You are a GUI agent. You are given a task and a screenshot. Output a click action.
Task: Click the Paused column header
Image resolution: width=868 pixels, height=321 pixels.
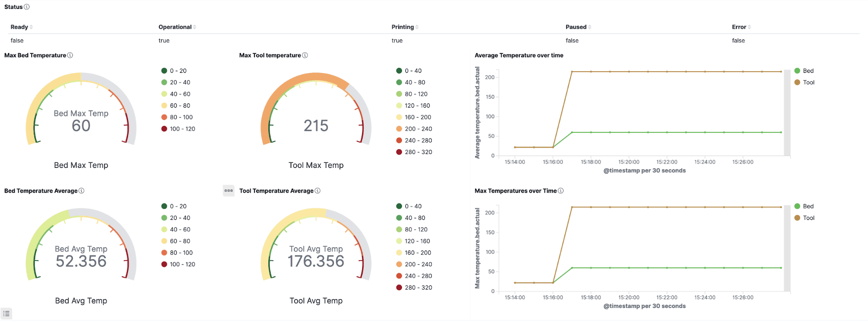pyautogui.click(x=576, y=27)
